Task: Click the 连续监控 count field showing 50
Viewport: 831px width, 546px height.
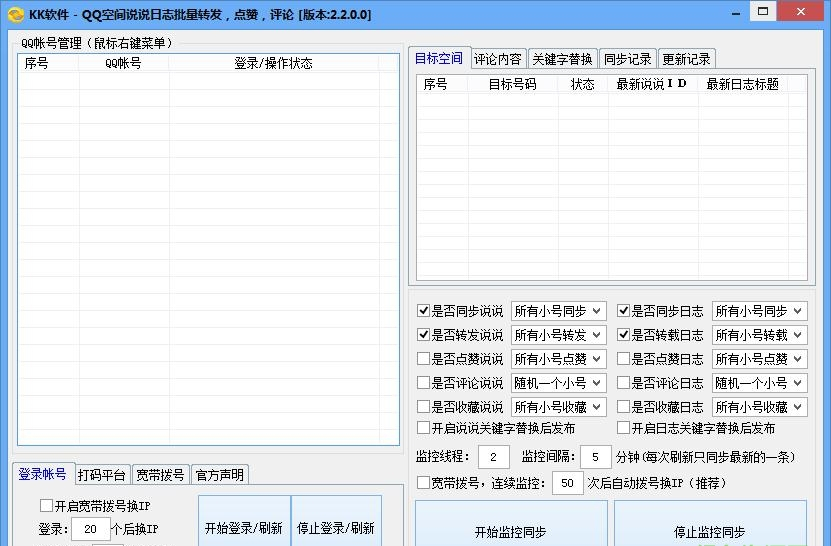Action: pos(568,483)
